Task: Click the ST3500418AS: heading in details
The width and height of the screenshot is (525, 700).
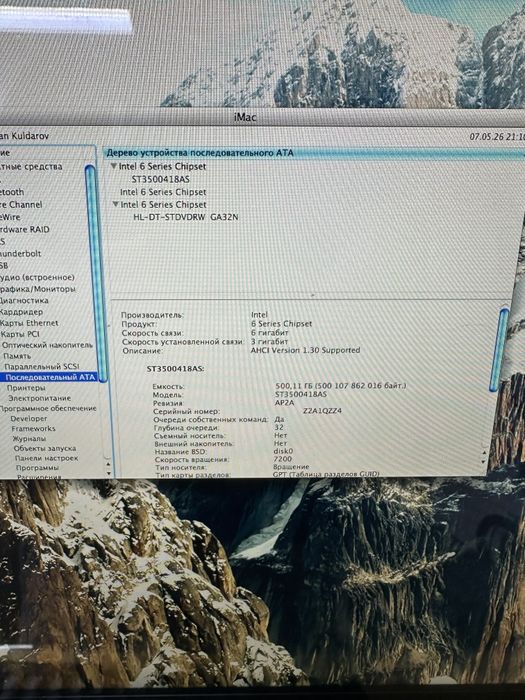Action: [175, 369]
